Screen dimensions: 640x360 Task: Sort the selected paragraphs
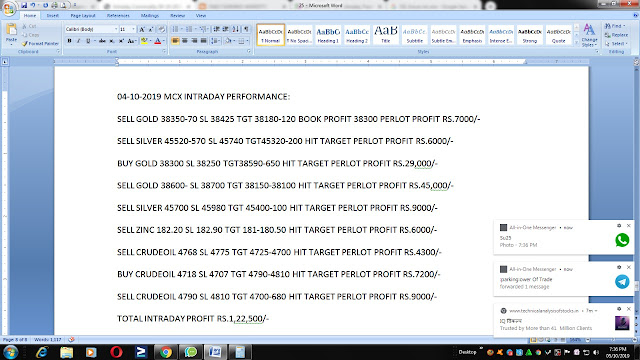point(236,29)
